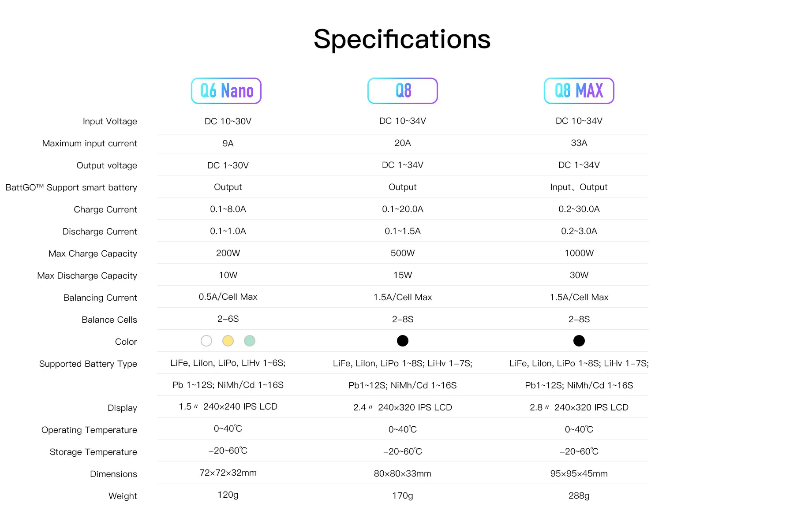The image size is (812, 529).
Task: Select the Maximum input current label
Action: [90, 143]
